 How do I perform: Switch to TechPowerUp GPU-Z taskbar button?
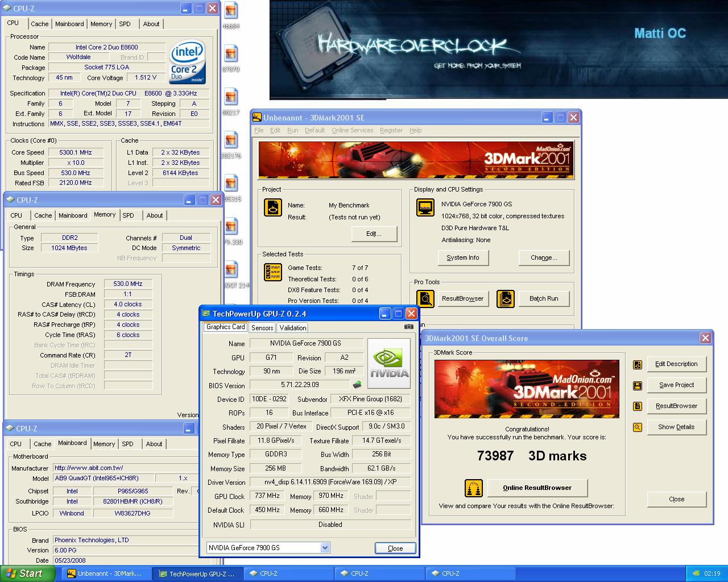(x=198, y=573)
